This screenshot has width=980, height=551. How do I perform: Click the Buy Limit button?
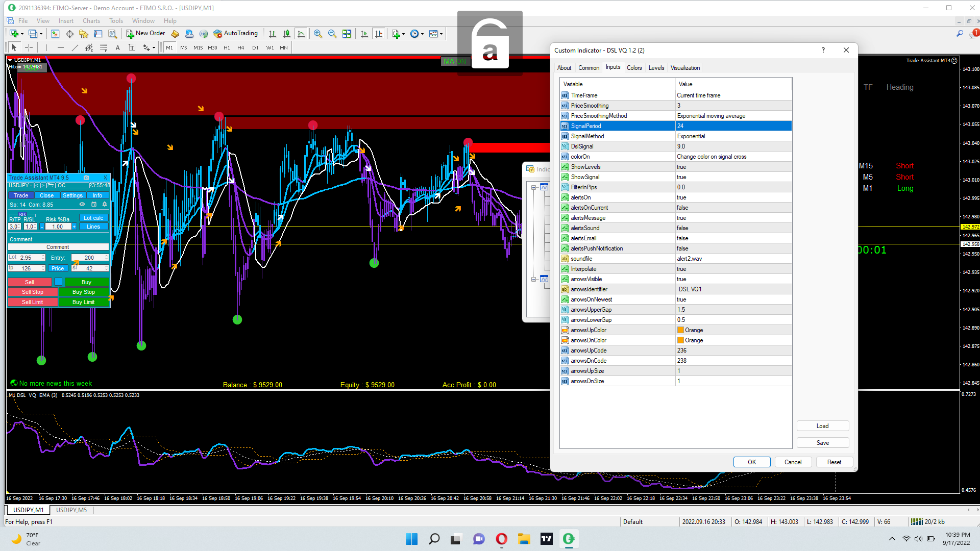(83, 302)
